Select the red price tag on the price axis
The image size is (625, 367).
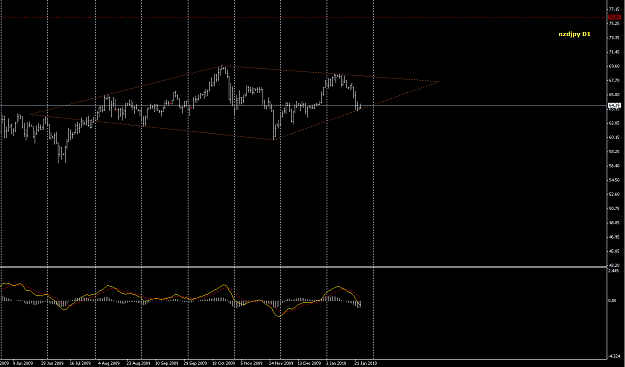614,17
